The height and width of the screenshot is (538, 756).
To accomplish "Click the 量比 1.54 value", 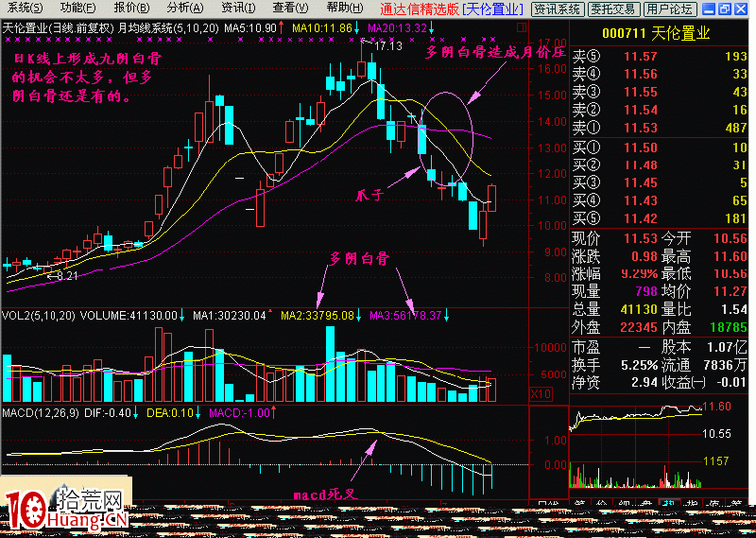I will coord(734,309).
